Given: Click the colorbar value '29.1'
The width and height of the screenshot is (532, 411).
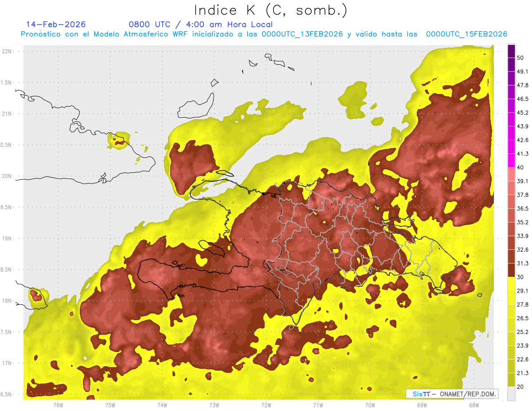Looking at the screenshot, I should coord(523,291).
